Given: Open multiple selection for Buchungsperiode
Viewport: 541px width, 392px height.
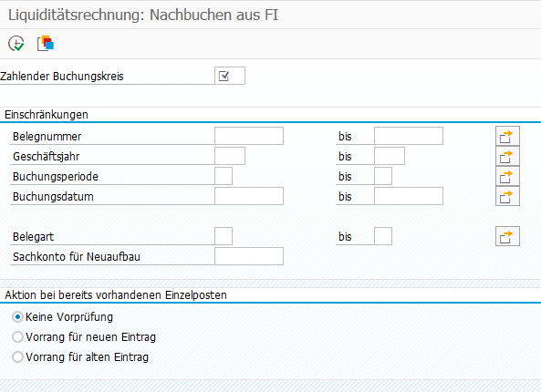Looking at the screenshot, I should point(507,176).
